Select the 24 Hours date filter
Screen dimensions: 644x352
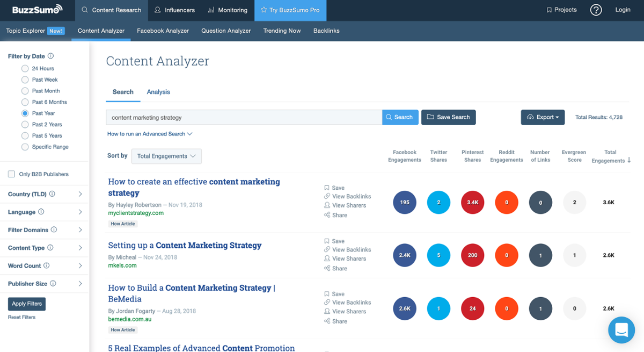tap(25, 69)
